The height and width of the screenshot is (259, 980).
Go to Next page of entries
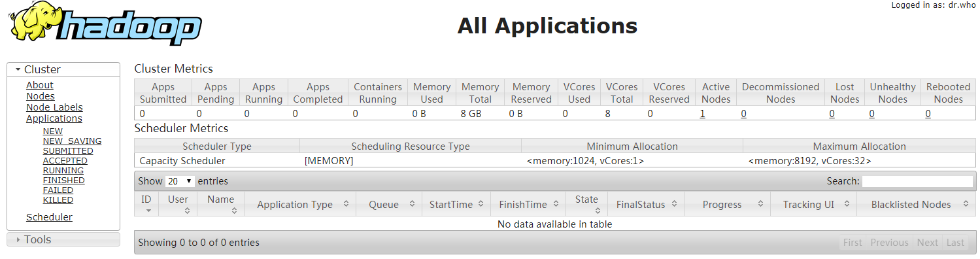(x=927, y=243)
